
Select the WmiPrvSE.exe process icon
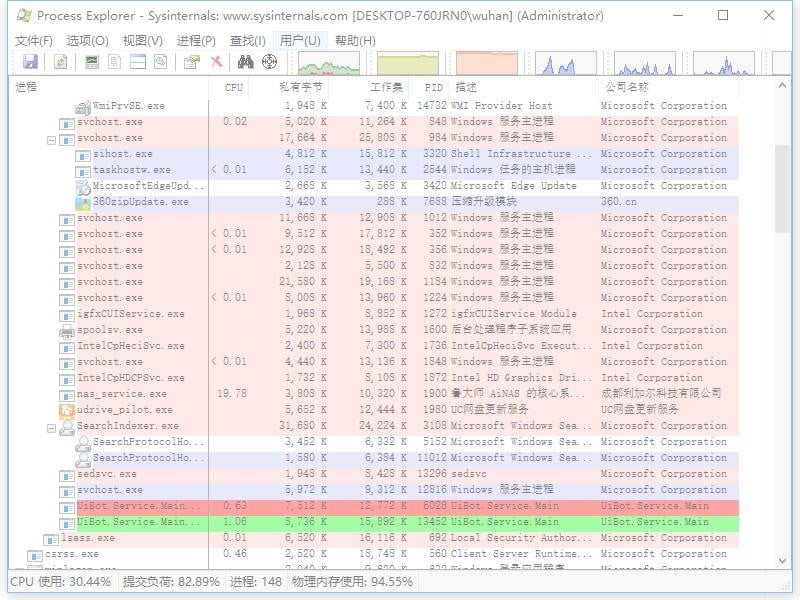pos(83,107)
